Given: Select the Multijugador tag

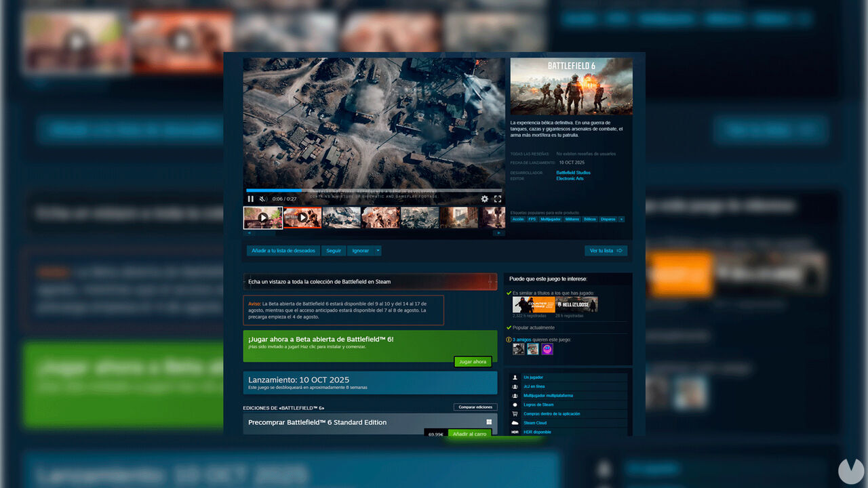Looking at the screenshot, I should [x=551, y=219].
